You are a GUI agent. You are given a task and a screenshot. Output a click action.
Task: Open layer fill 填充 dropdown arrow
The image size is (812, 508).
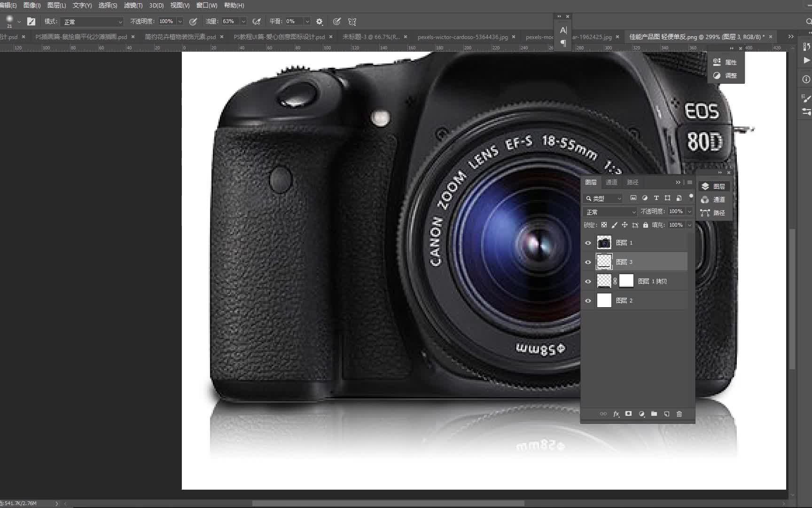point(689,225)
